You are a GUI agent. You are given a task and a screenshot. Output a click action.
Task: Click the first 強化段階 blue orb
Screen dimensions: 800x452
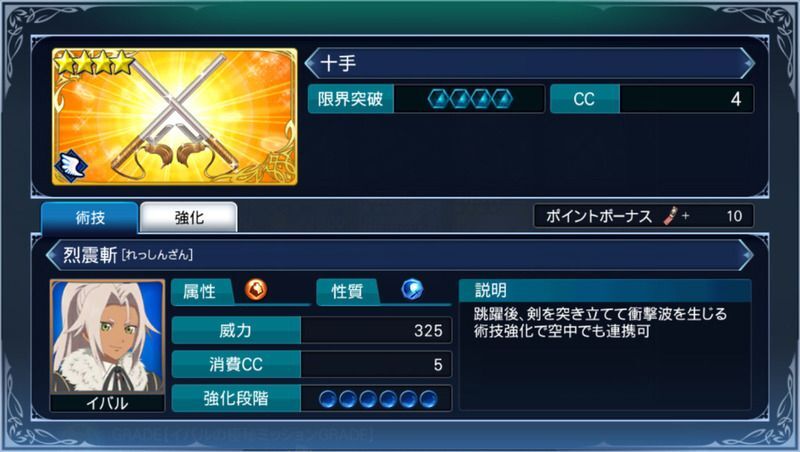pyautogui.click(x=328, y=399)
